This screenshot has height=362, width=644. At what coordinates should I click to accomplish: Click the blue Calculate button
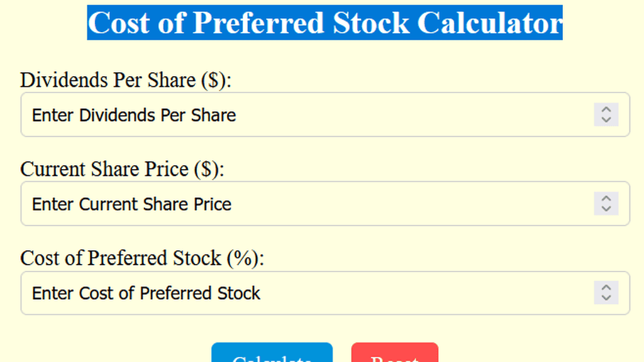[x=272, y=353]
